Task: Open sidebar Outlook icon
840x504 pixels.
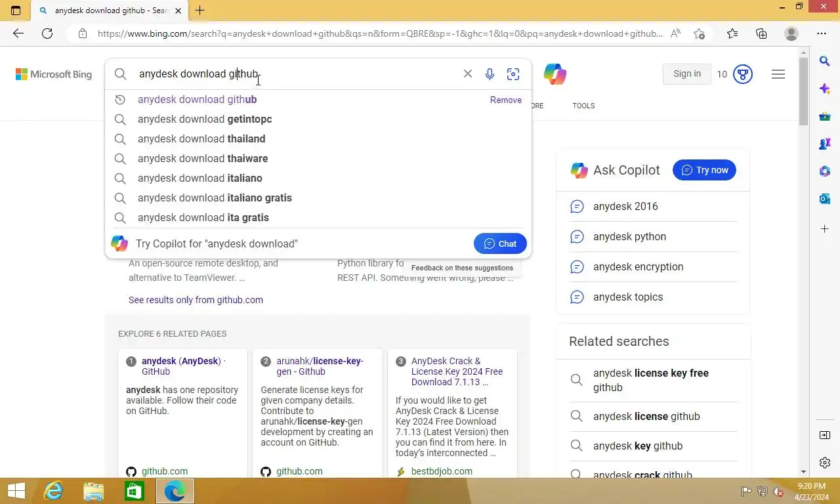Action: pyautogui.click(x=825, y=199)
